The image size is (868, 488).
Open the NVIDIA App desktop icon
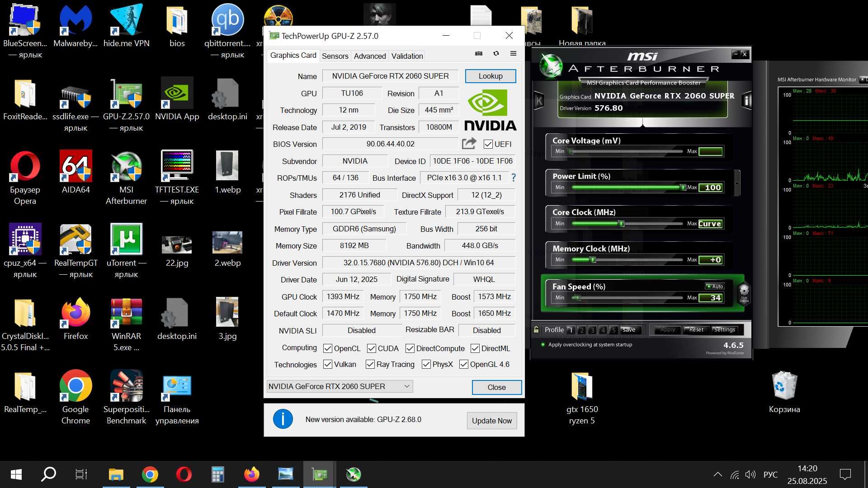click(177, 99)
